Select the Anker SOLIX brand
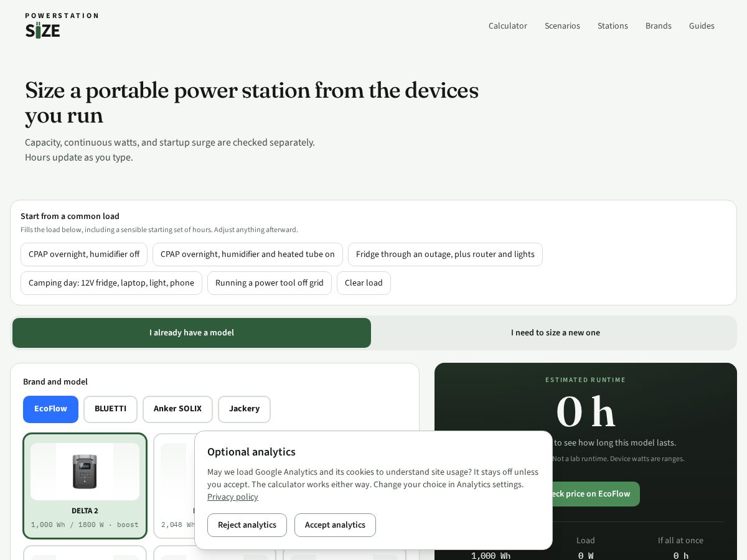This screenshot has width=747, height=560. pos(177,409)
